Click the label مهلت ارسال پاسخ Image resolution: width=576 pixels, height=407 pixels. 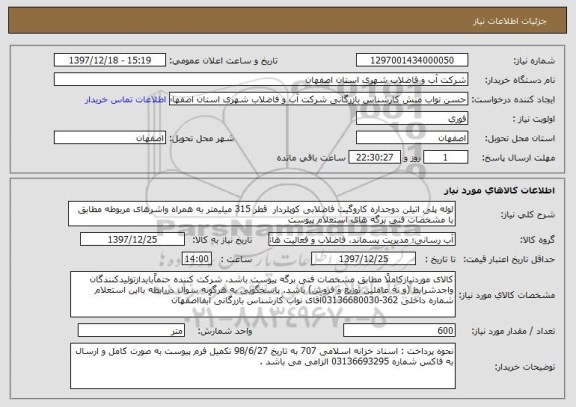[x=518, y=158]
